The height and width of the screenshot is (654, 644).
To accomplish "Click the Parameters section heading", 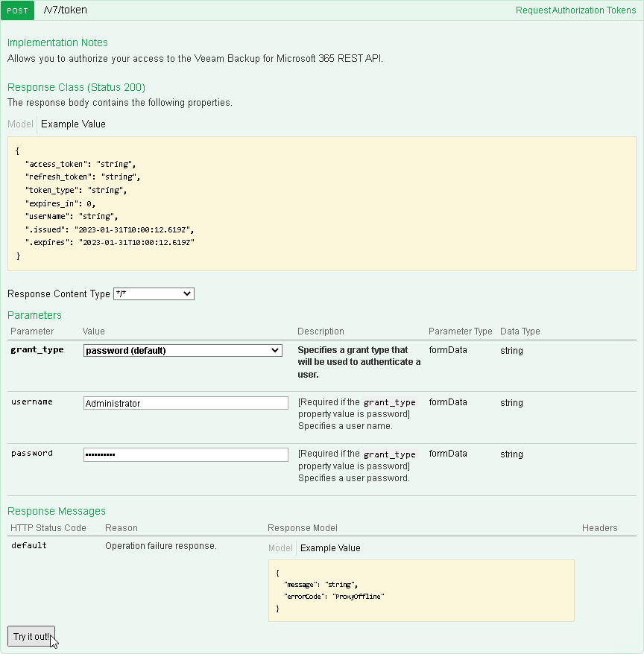I will (34, 315).
